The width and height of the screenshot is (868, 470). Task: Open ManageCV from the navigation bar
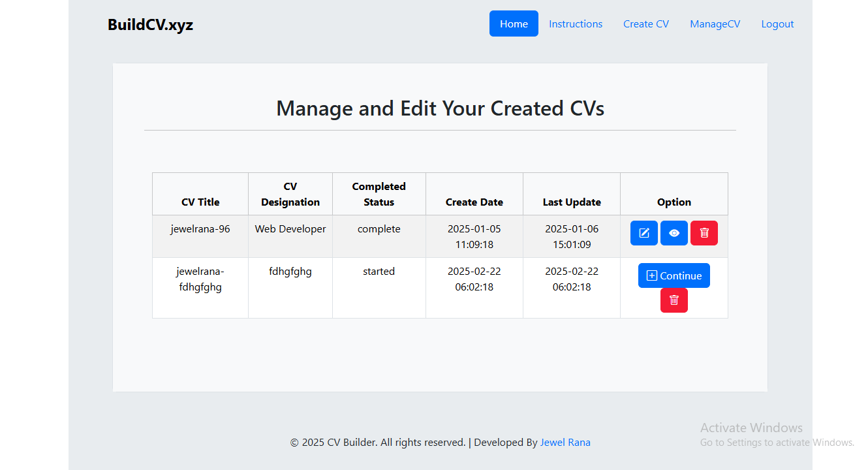pos(715,23)
